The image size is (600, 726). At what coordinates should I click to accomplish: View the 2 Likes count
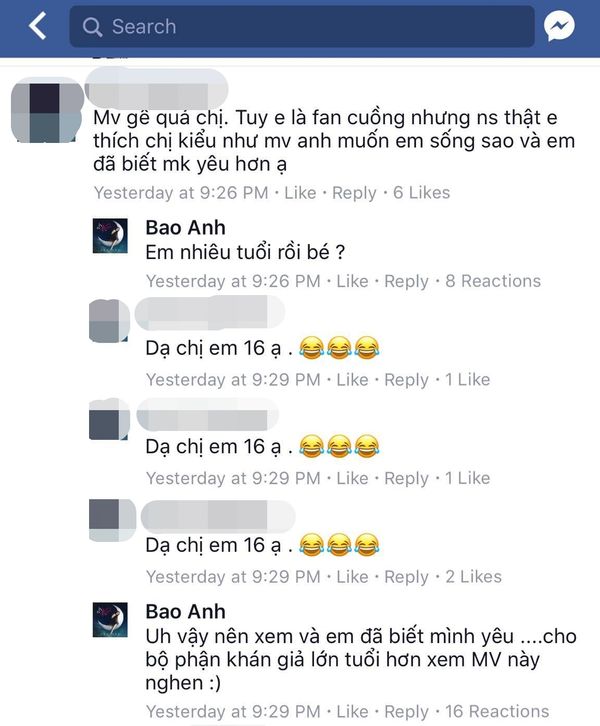point(473,577)
